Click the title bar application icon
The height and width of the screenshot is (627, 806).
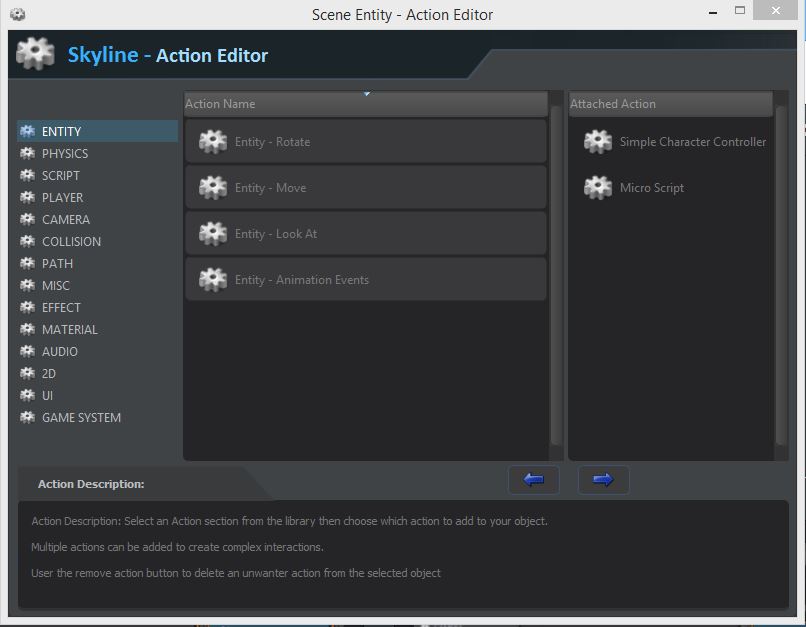point(17,14)
